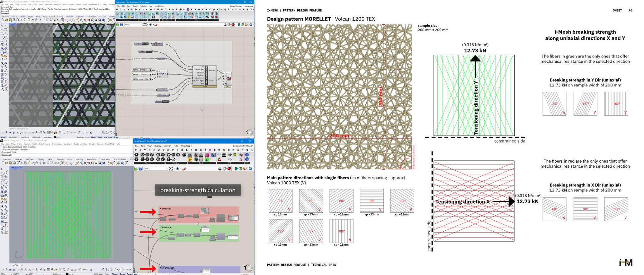644x275 pixels.
Task: Save the document in the top Grasshopper canvas toolbar
Action: pos(121,25)
